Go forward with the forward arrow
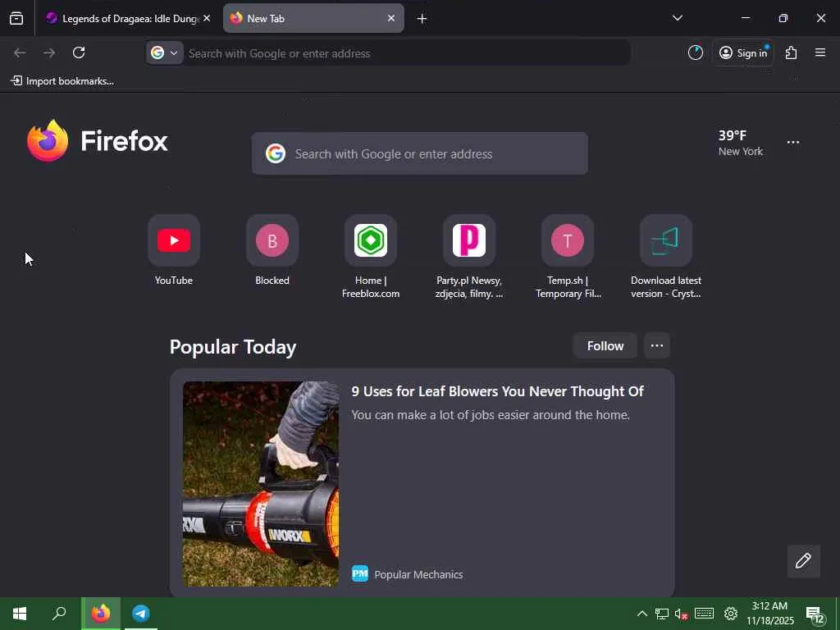Screen dimensions: 840x630 (x=49, y=52)
